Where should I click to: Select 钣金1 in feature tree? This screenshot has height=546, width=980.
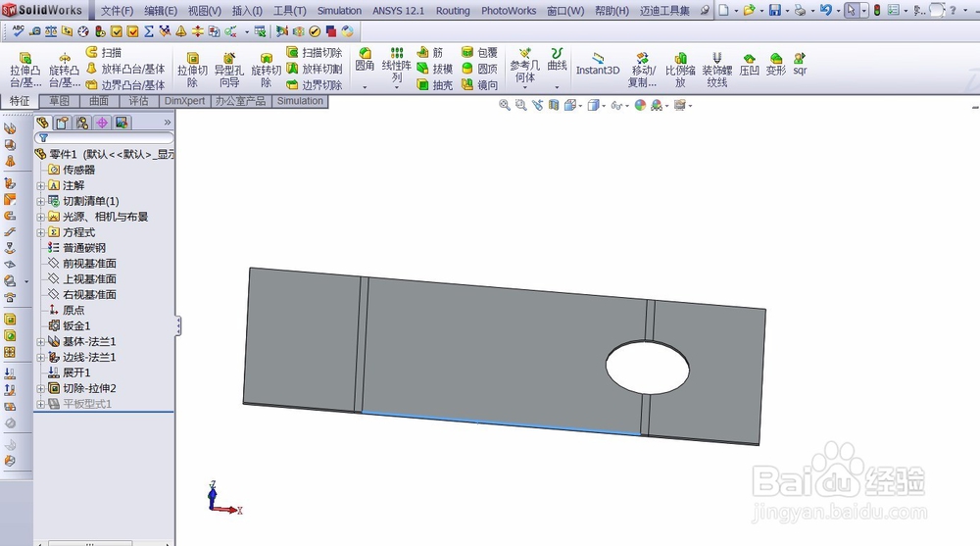coord(70,325)
